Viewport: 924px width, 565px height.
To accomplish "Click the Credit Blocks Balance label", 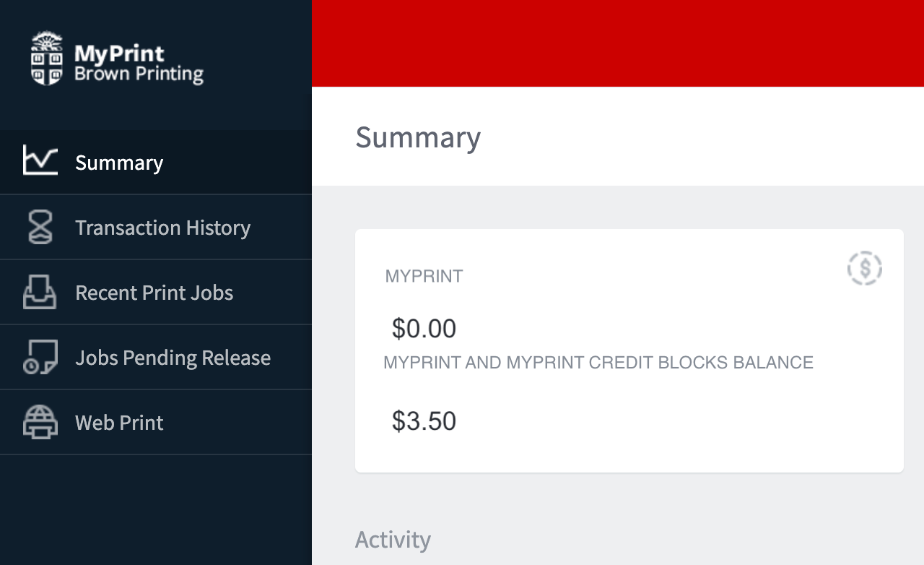I will (598, 363).
